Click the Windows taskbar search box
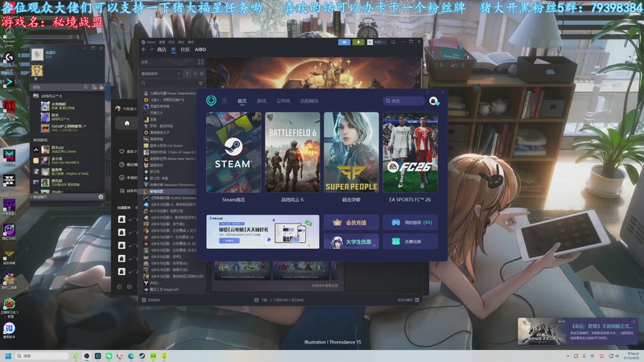 (x=42, y=356)
